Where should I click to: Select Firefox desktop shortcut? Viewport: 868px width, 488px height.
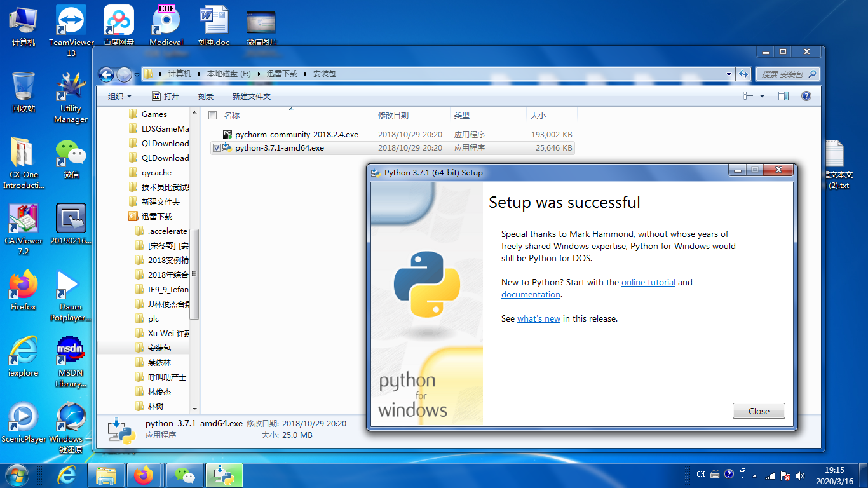24,291
